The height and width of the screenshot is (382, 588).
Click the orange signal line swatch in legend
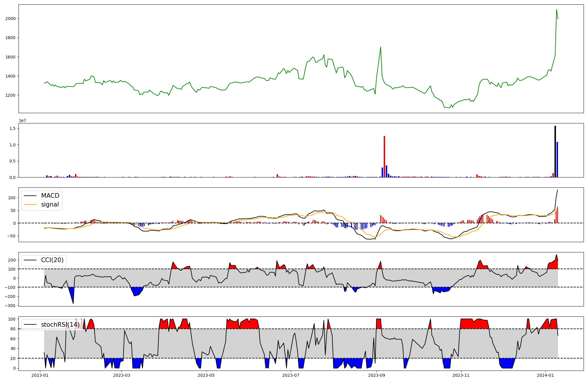coord(30,205)
